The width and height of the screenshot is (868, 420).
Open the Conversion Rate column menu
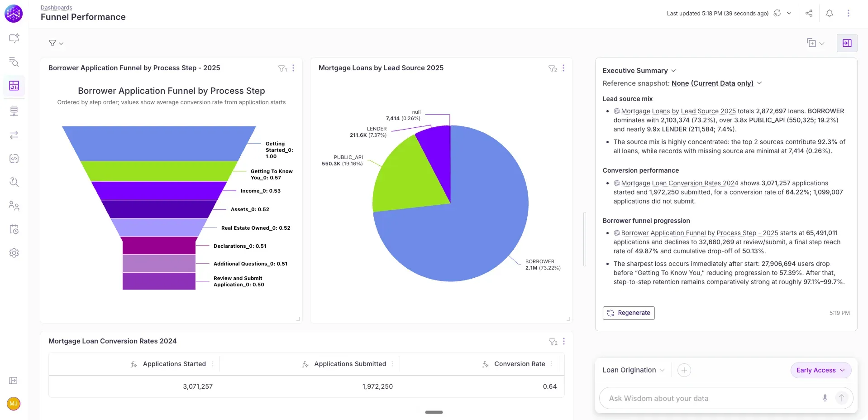pyautogui.click(x=552, y=364)
